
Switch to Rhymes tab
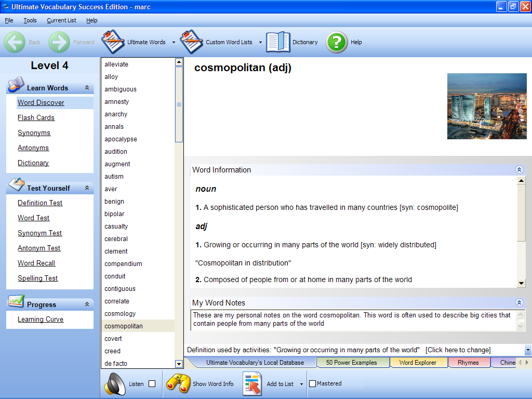pyautogui.click(x=468, y=362)
